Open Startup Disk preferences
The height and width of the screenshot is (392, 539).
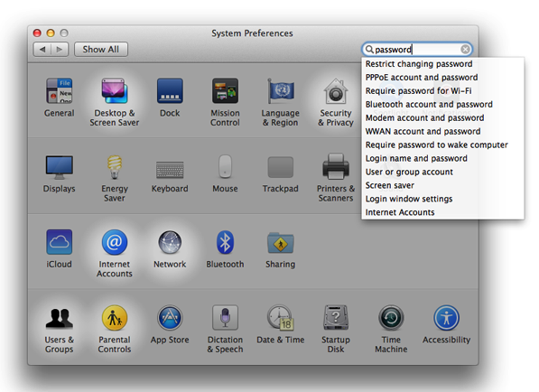pos(336,329)
